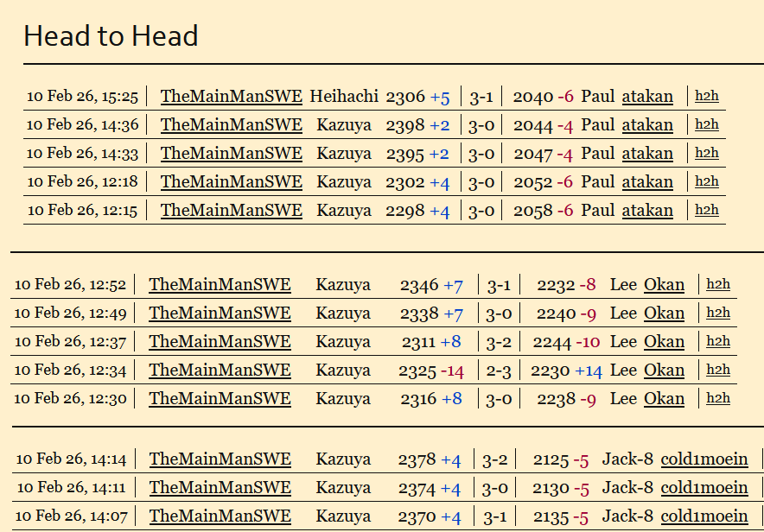Open atakan profile in the 14:33 row
Viewport: 764px width, 532px height.
point(647,154)
